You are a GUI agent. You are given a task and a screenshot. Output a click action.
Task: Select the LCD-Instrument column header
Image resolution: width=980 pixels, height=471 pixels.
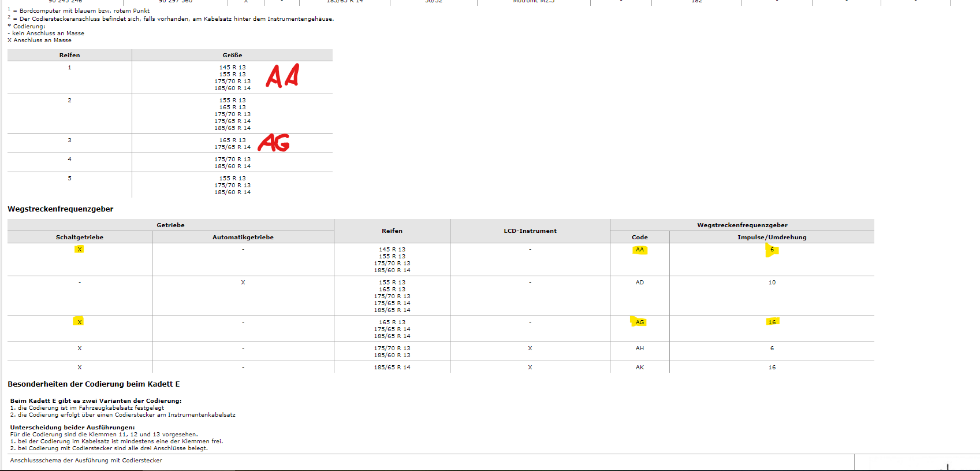point(530,231)
